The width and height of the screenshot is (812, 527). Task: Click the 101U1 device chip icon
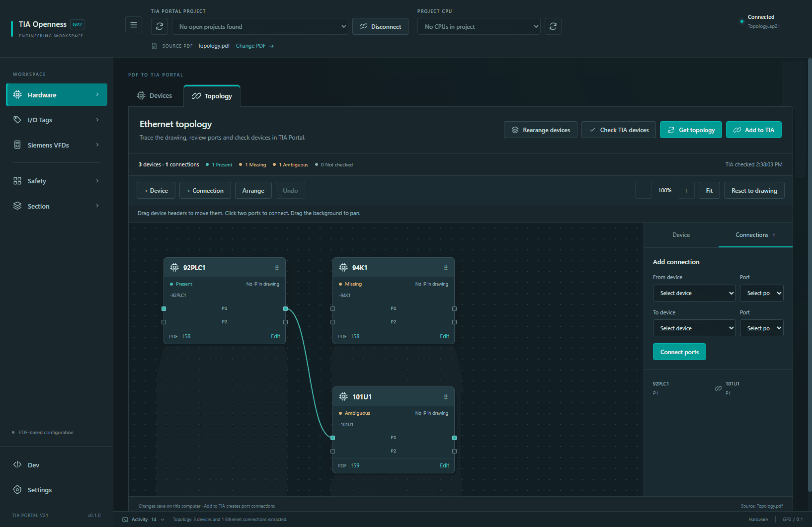pos(343,396)
